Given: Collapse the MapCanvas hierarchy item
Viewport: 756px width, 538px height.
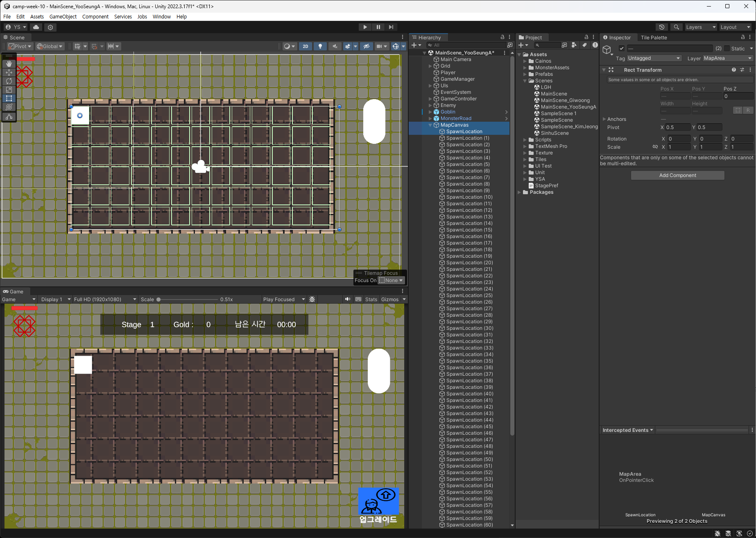Looking at the screenshot, I should point(430,125).
